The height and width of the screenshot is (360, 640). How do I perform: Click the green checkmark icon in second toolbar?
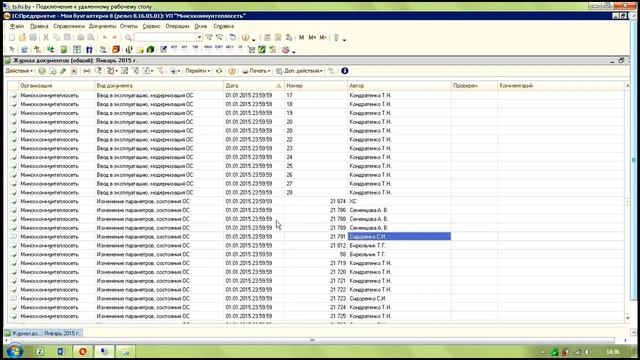pos(262,50)
